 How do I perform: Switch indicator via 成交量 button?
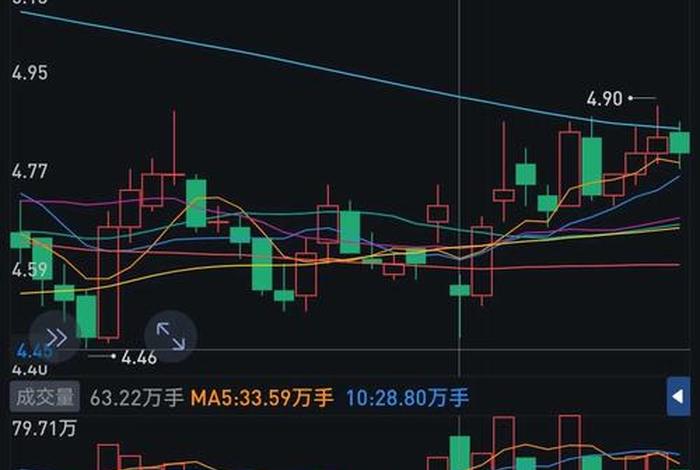[x=43, y=397]
